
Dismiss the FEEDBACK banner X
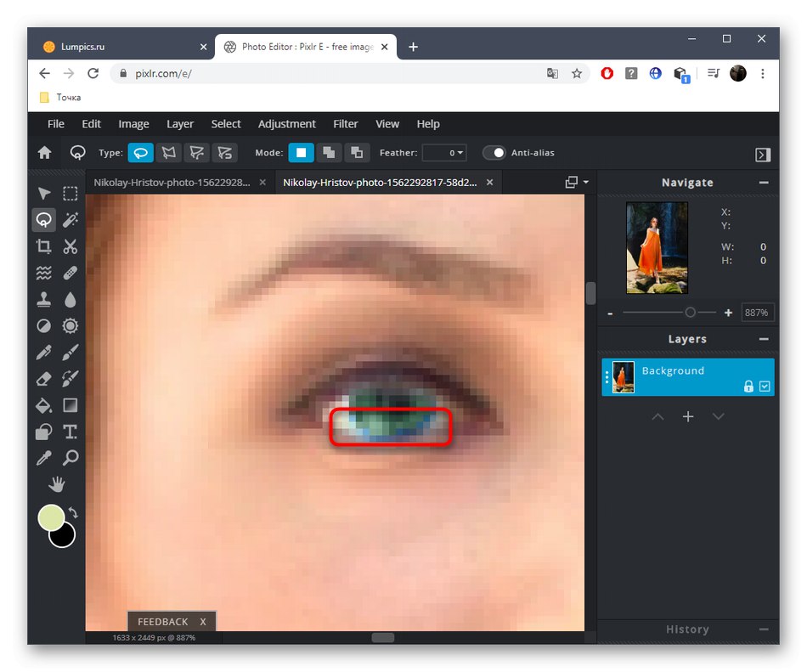pos(203,622)
